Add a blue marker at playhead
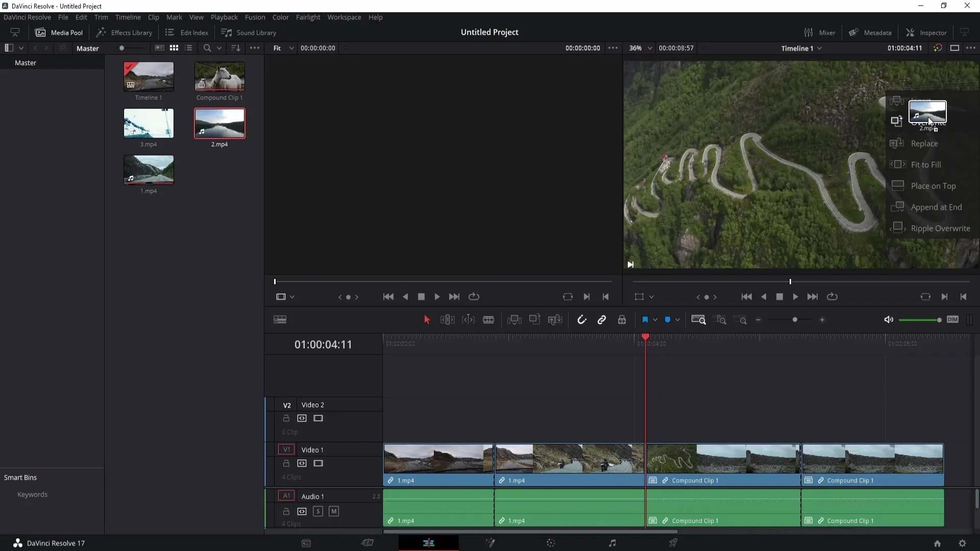980x551 pixels. (x=668, y=320)
